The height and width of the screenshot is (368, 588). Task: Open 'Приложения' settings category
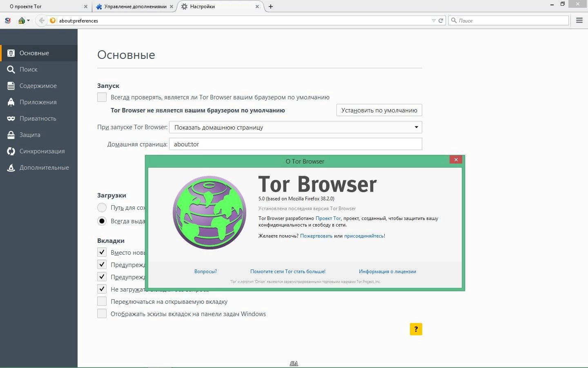pyautogui.click(x=39, y=102)
